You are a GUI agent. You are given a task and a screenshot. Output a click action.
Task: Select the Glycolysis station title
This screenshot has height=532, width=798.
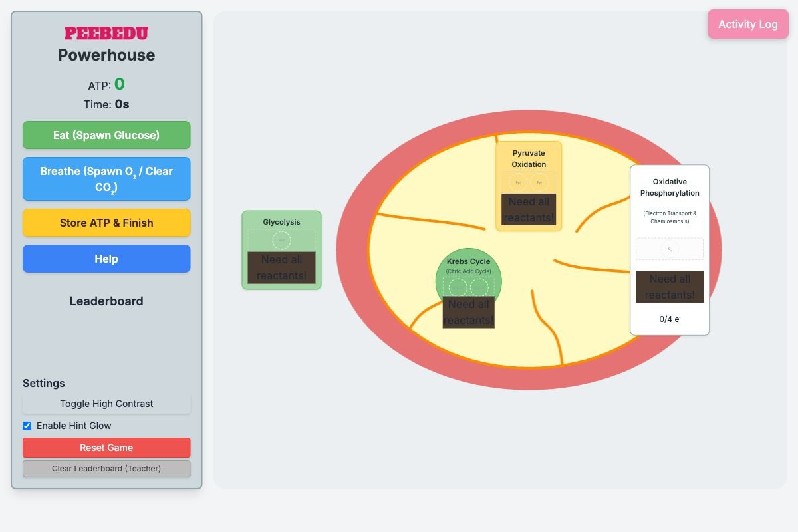281,222
